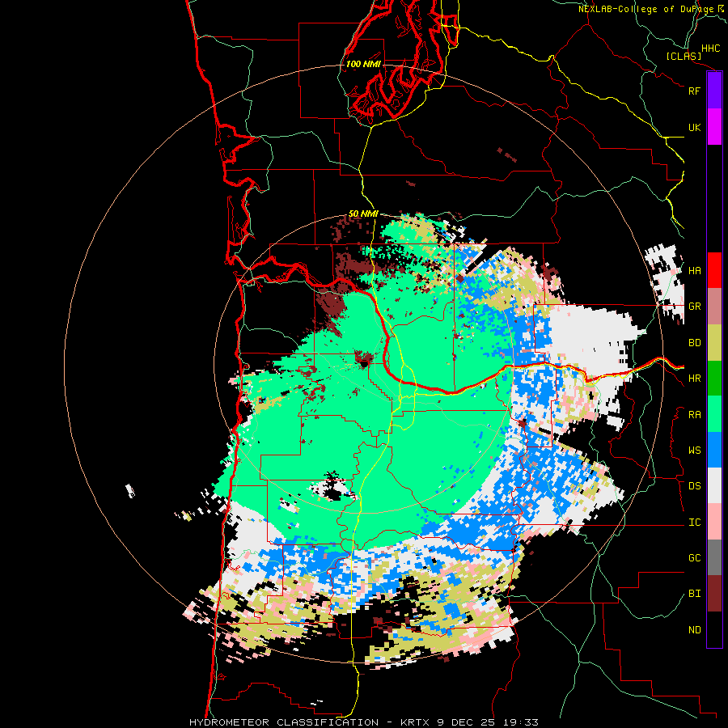The image size is (728, 728).
Task: Click the BD legend label
Action: [x=694, y=343]
